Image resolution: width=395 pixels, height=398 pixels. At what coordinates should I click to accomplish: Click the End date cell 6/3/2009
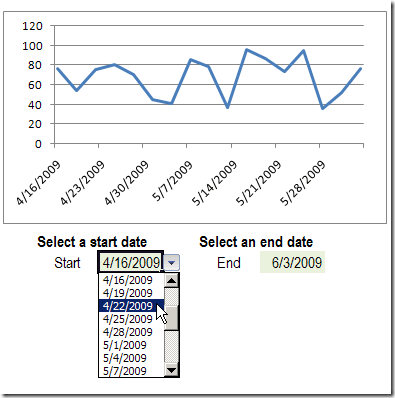pos(292,263)
